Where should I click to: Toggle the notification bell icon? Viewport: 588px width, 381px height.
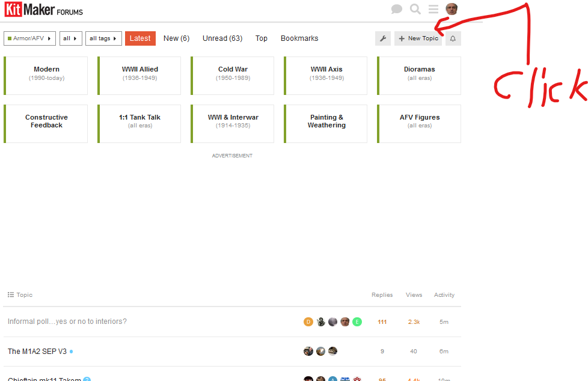point(453,38)
